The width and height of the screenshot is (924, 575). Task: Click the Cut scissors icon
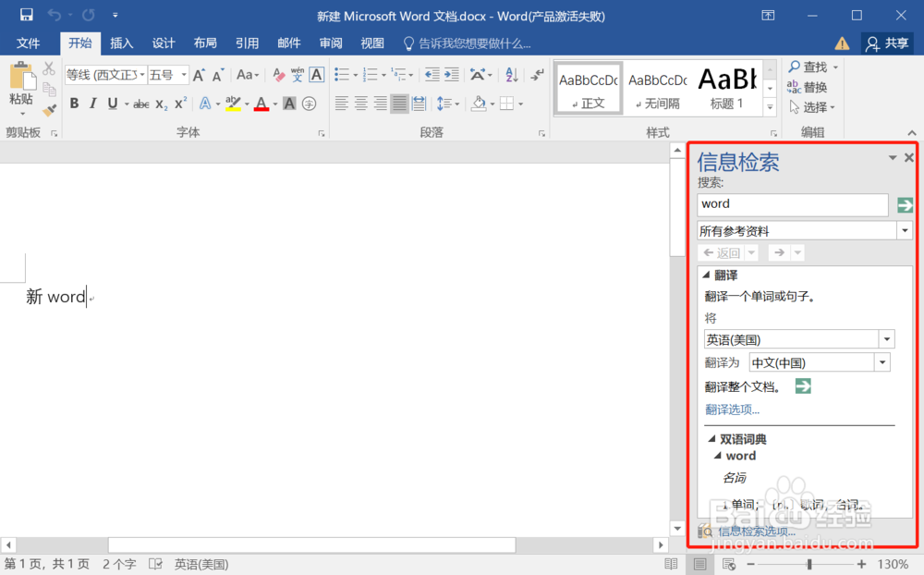coord(49,69)
